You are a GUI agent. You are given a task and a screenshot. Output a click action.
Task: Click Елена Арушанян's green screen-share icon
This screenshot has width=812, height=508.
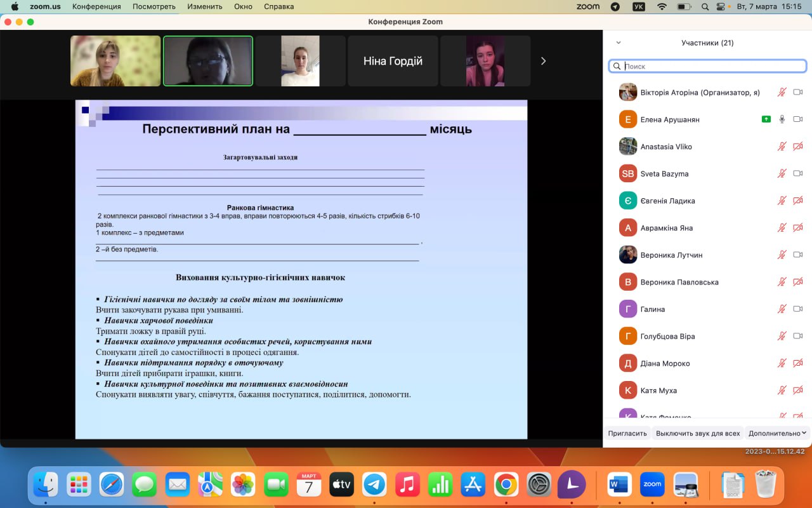pyautogui.click(x=766, y=119)
